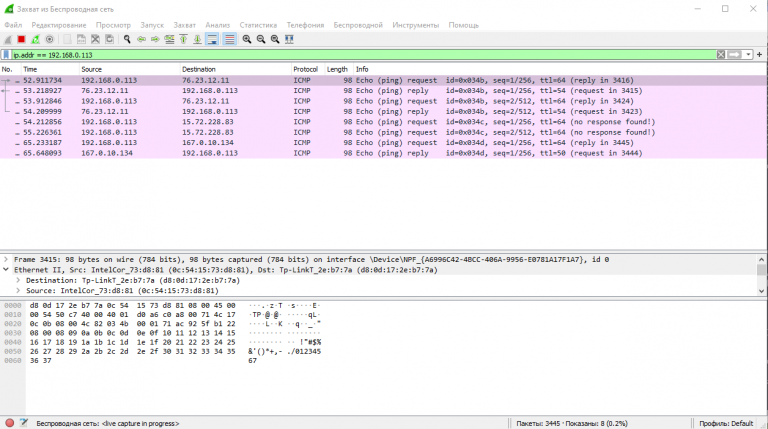Expand Source IntelCor_73:d8:81 field
Viewport: 768px width, 429px height.
[18, 290]
